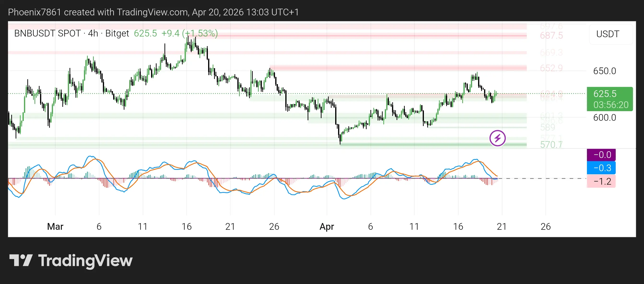Click the Mar label on time axis
The height and width of the screenshot is (284, 644).
click(x=55, y=226)
